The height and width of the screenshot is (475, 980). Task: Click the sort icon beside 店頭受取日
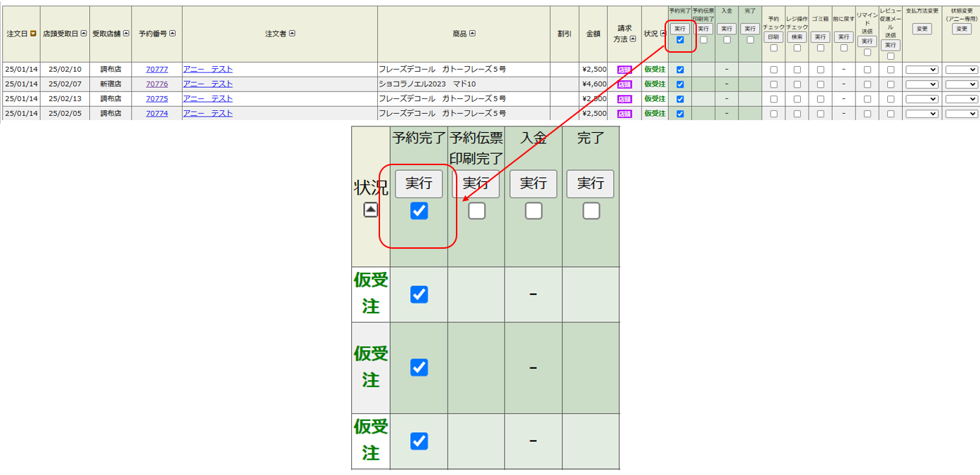click(84, 34)
